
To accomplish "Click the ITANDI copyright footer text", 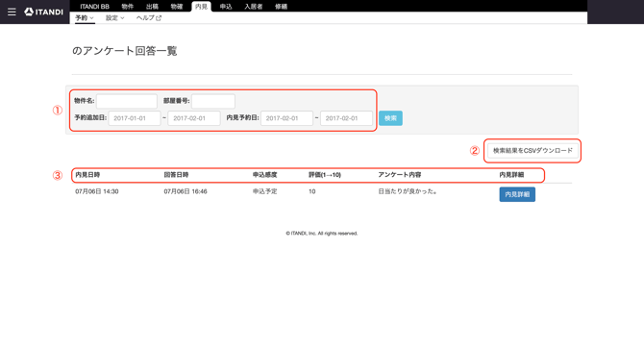I will click(322, 234).
